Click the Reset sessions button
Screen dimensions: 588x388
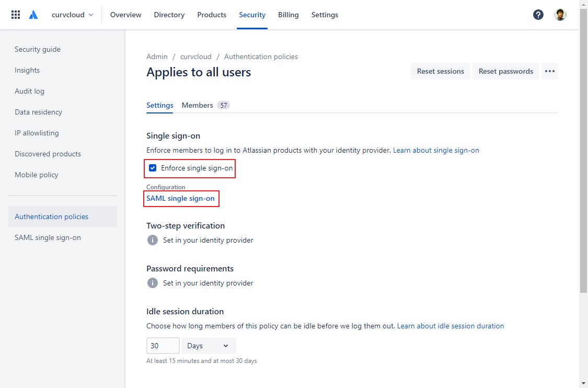pyautogui.click(x=441, y=71)
